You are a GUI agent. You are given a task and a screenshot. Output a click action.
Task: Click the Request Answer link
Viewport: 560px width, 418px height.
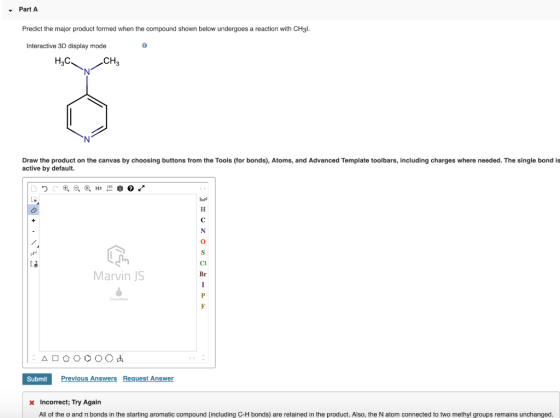148,378
